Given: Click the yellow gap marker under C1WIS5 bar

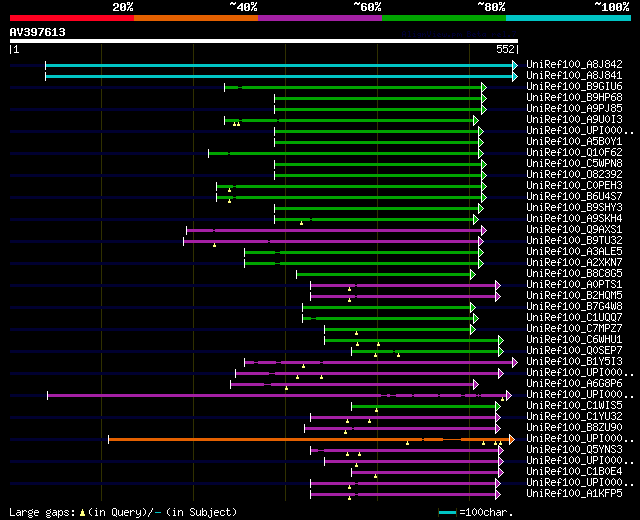Looking at the screenshot, I should tap(376, 410).
